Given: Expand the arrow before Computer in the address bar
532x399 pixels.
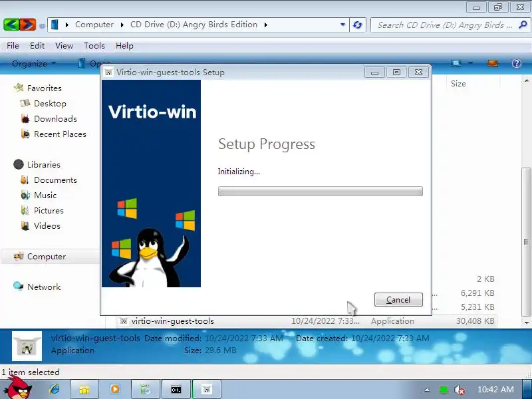Looking at the screenshot, I should (67, 25).
